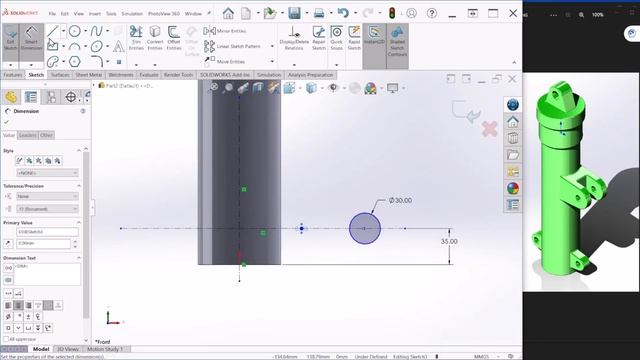This screenshot has height=360, width=640.
Task: Open the Insert menu
Action: pos(95,13)
